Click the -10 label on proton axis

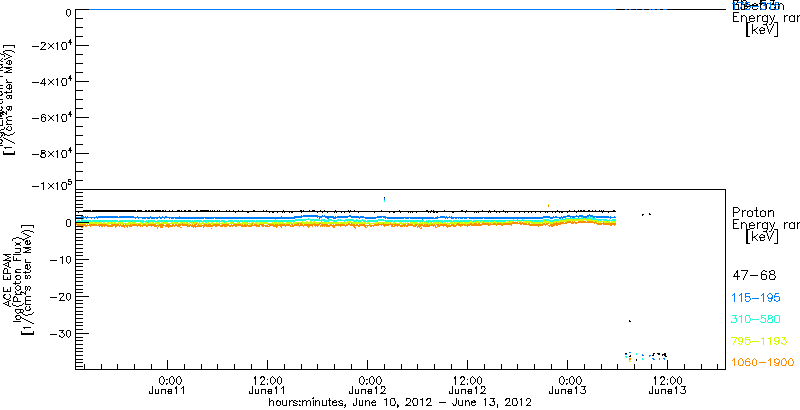[x=59, y=260]
